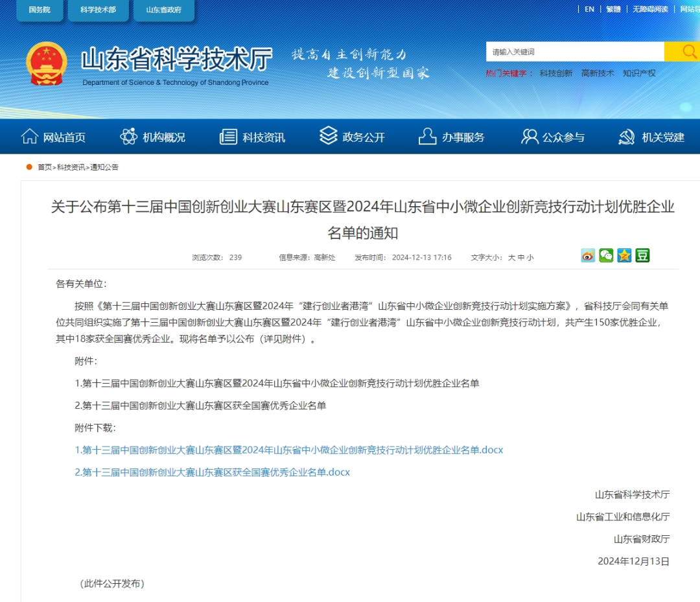Click 通知公告 in the breadcrumb

tap(104, 167)
